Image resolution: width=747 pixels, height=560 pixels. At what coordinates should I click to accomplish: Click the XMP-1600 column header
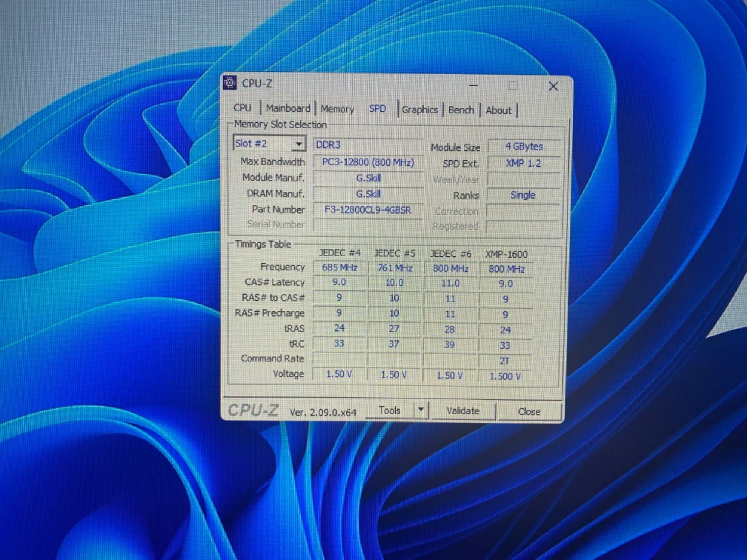(x=506, y=254)
